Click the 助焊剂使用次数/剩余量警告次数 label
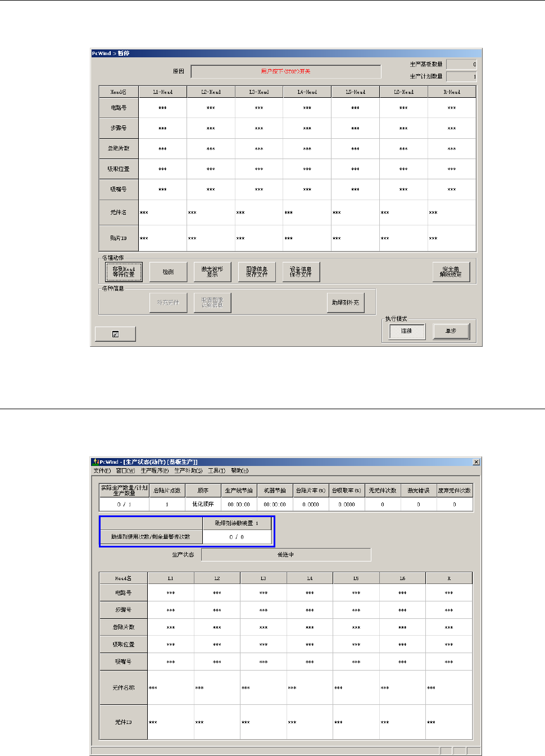The image size is (545, 756). coord(151,537)
